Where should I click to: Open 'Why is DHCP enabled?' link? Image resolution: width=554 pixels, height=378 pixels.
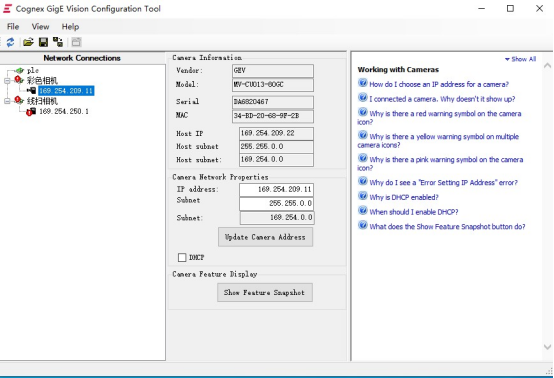(404, 197)
